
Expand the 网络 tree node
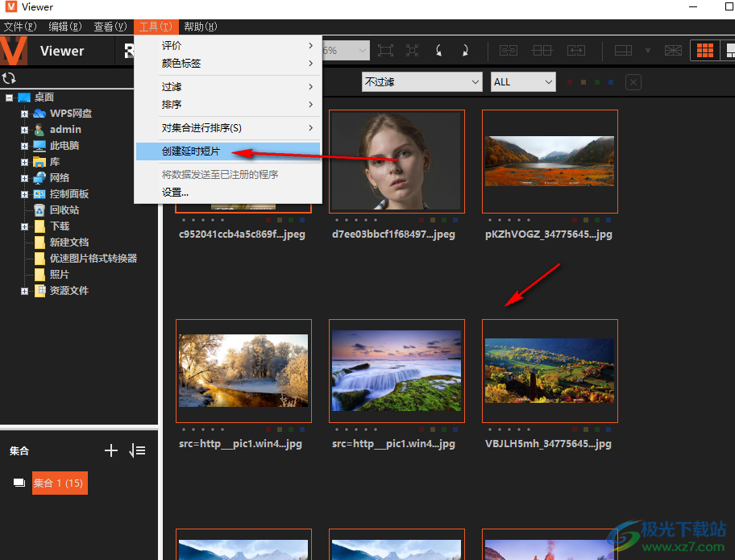click(24, 178)
